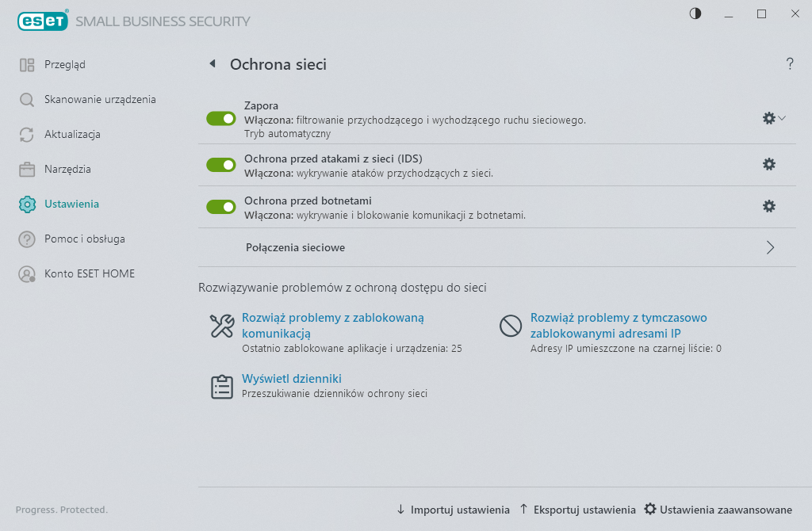The width and height of the screenshot is (812, 531).
Task: Click the blocked IP addresses circle icon
Action: tap(510, 326)
